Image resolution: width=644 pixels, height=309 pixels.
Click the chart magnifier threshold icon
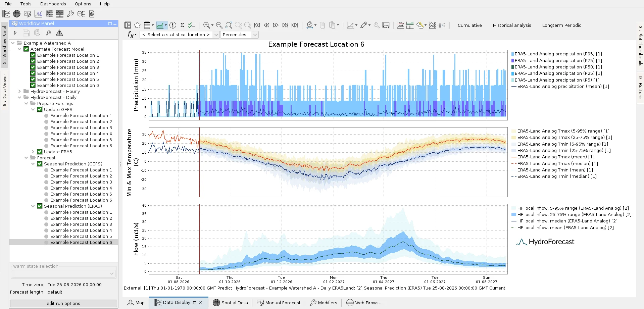(x=400, y=25)
